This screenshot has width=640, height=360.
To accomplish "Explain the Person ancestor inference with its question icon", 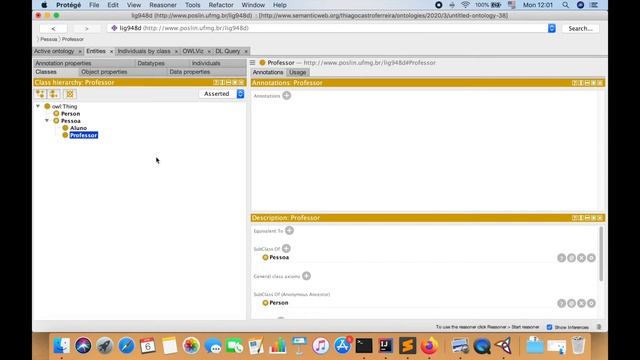I will tap(562, 303).
